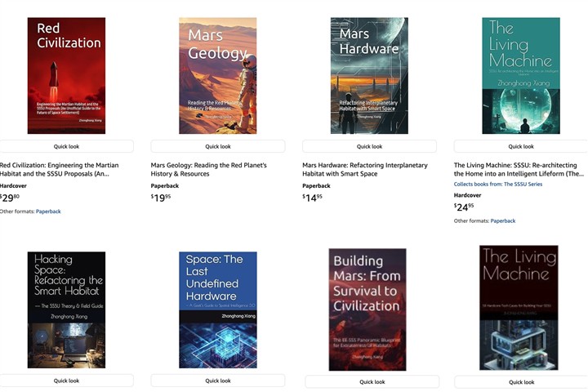
Task: Open Space: The Last Undefined Hardware cover
Action: pyautogui.click(x=218, y=310)
